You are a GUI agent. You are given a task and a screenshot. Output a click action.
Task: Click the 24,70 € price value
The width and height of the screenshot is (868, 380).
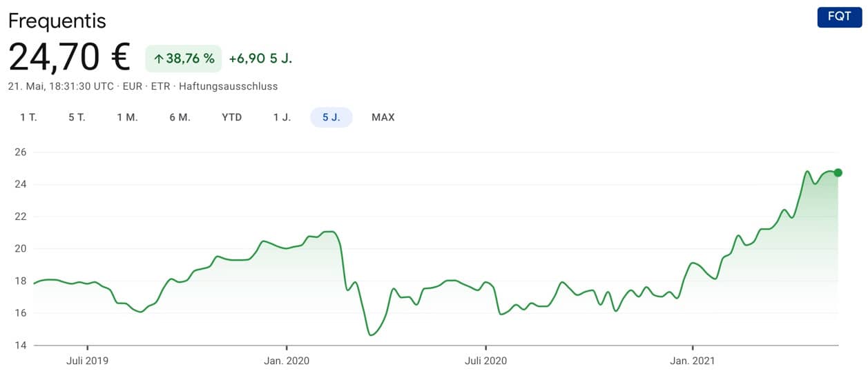[69, 57]
